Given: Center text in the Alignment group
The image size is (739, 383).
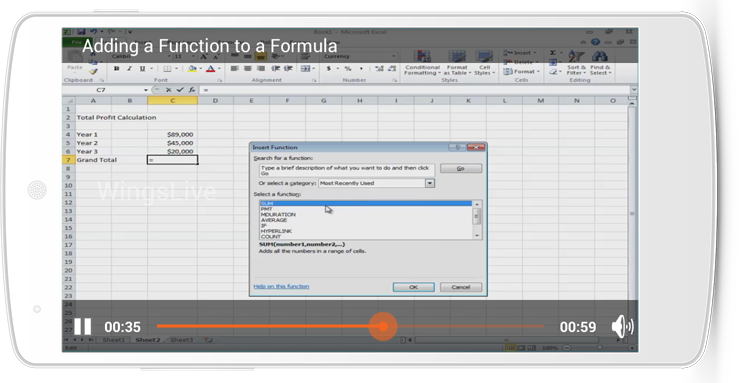Looking at the screenshot, I should click(247, 69).
